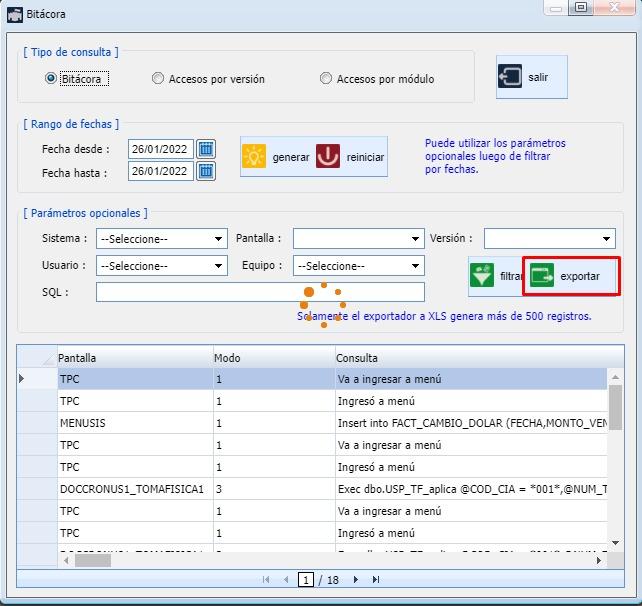Click the exportar green icon
This screenshot has height=606, width=642.
[542, 275]
